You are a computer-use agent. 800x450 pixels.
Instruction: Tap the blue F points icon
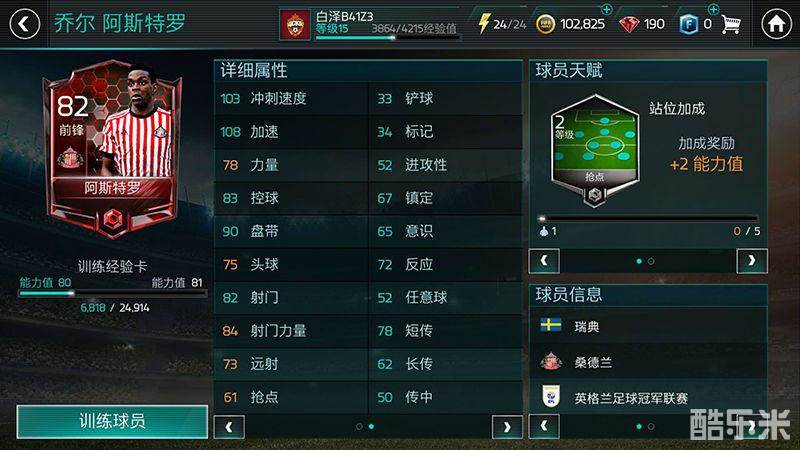688,24
